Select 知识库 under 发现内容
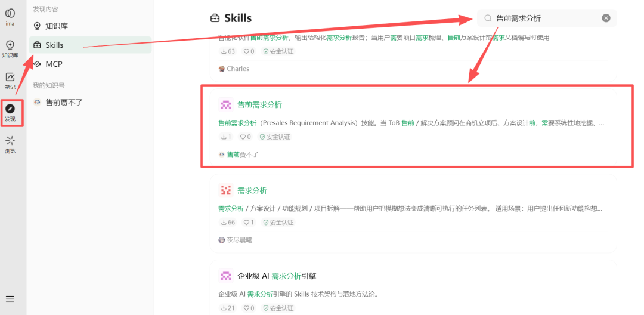The width and height of the screenshot is (644, 315). click(x=90, y=26)
